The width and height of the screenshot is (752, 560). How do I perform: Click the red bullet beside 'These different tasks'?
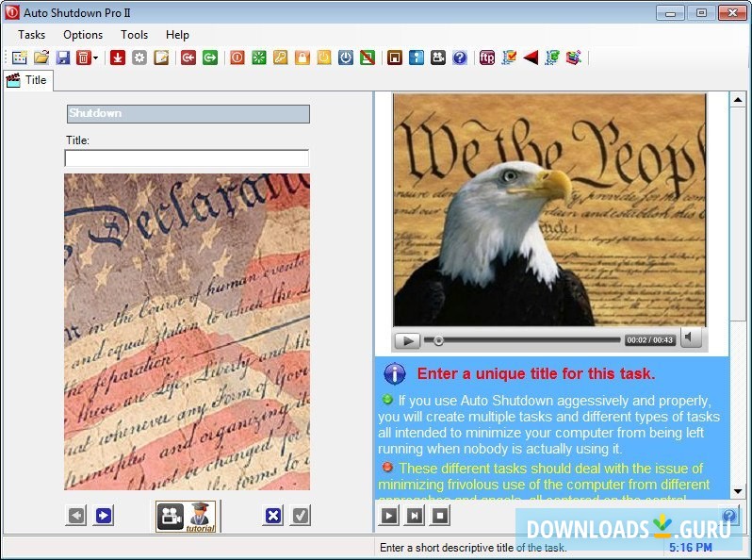[x=387, y=467]
